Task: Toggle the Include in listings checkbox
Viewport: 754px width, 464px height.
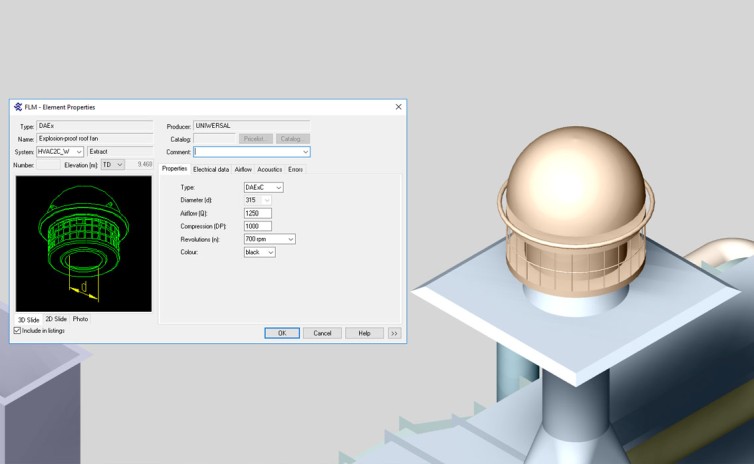Action: 17,330
